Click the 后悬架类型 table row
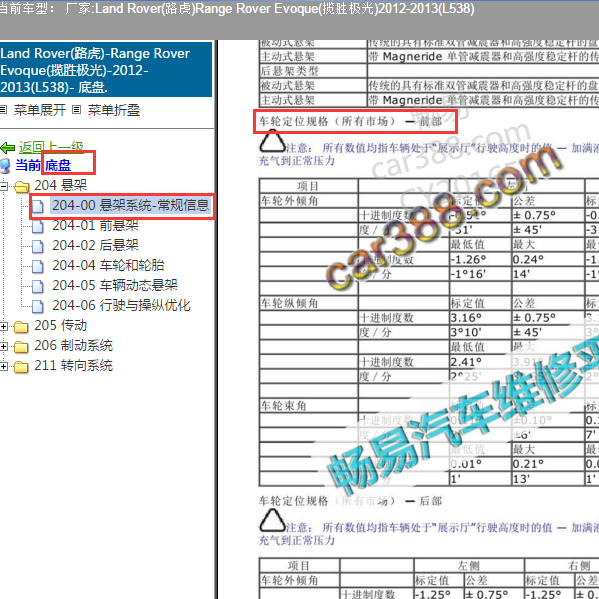This screenshot has height=599, width=599. (429, 71)
